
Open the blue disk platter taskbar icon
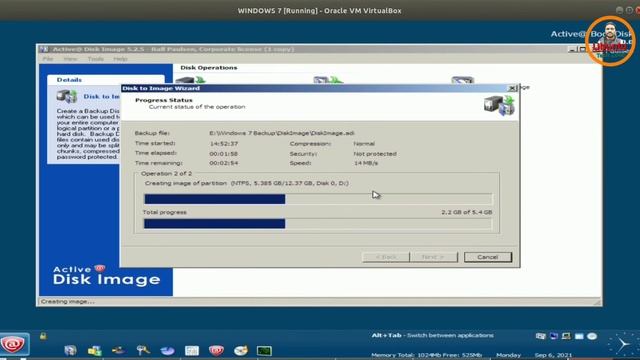click(167, 351)
